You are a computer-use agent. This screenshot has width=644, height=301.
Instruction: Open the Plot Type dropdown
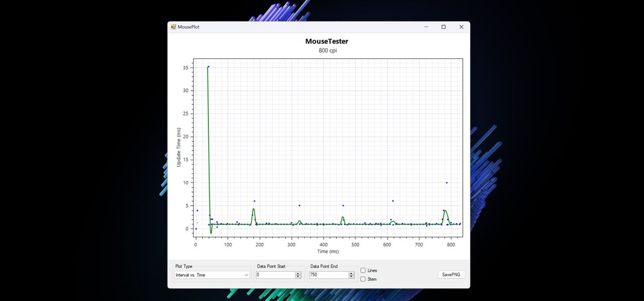[x=212, y=275]
